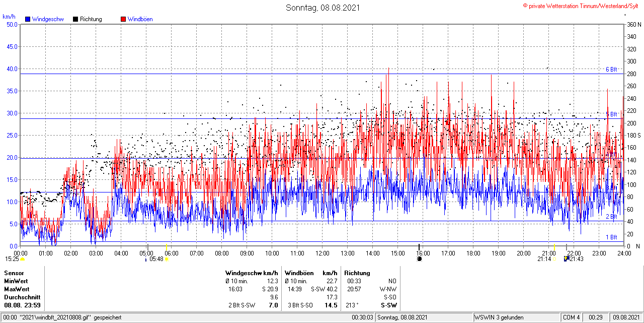Viewport: 644px width, 323px height.
Task: Click the 16:03 max wind speed time
Action: click(x=235, y=289)
